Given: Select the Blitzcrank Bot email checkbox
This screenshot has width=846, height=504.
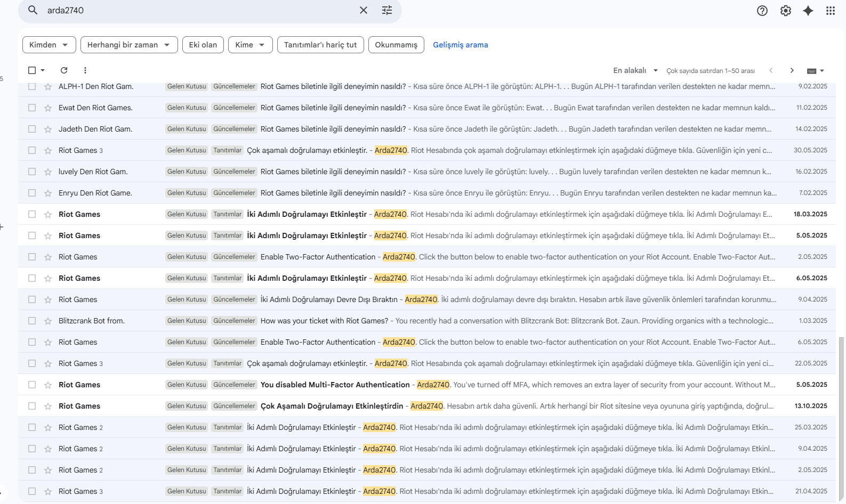Looking at the screenshot, I should (x=32, y=321).
